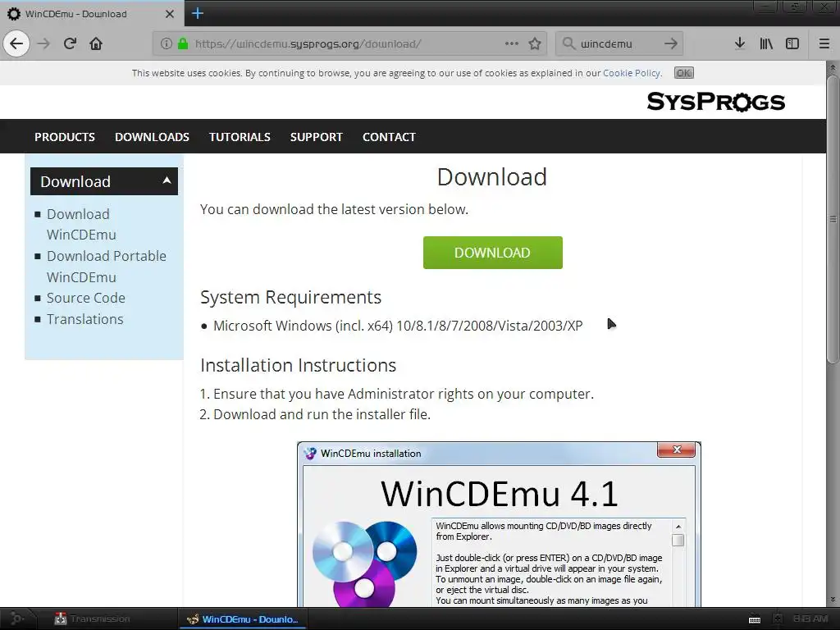Open the page actions three-dot menu
Viewport: 840px width, 630px height.
(512, 43)
